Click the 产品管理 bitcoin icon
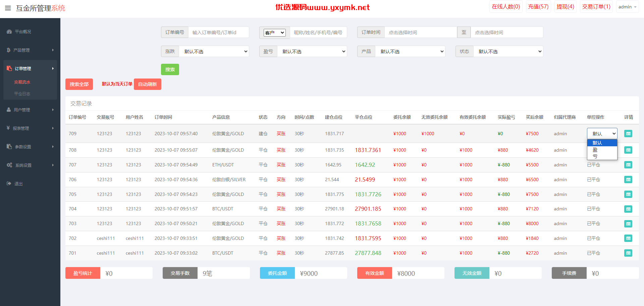The width and height of the screenshot is (644, 306). 8,50
